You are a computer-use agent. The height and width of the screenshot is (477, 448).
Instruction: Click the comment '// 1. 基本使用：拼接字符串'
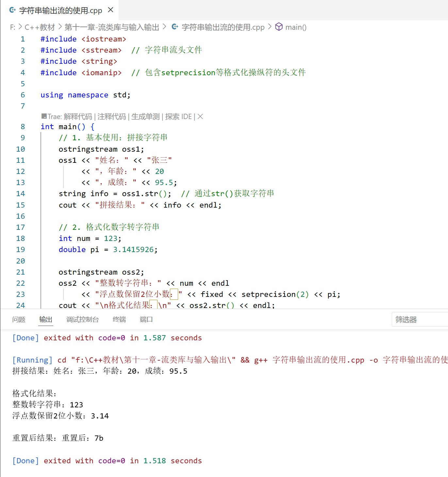pos(113,138)
